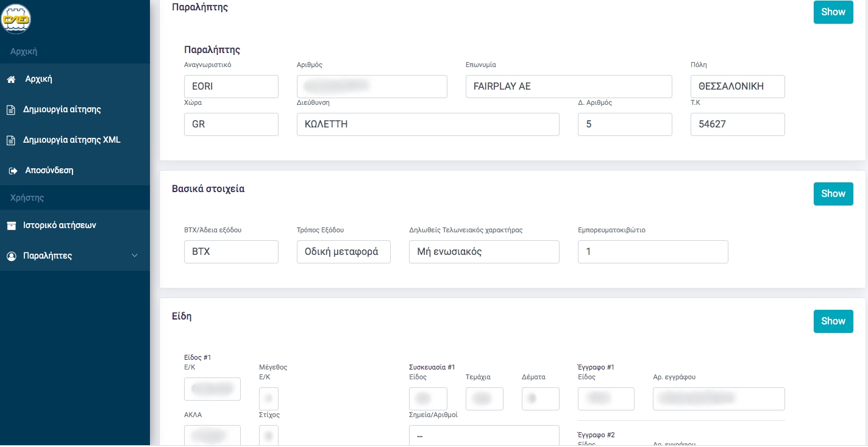Open Δημιουργία αίτησης XML menu item
This screenshot has width=868, height=447.
[x=71, y=140]
